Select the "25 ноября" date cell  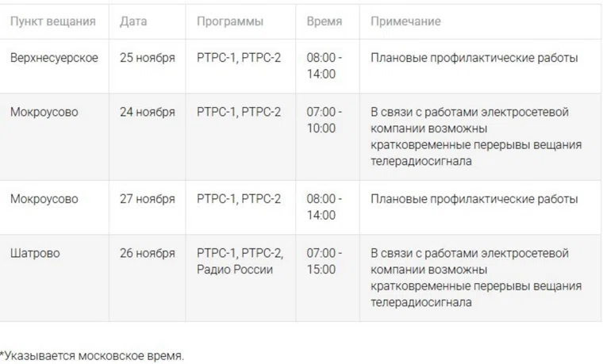tap(148, 58)
